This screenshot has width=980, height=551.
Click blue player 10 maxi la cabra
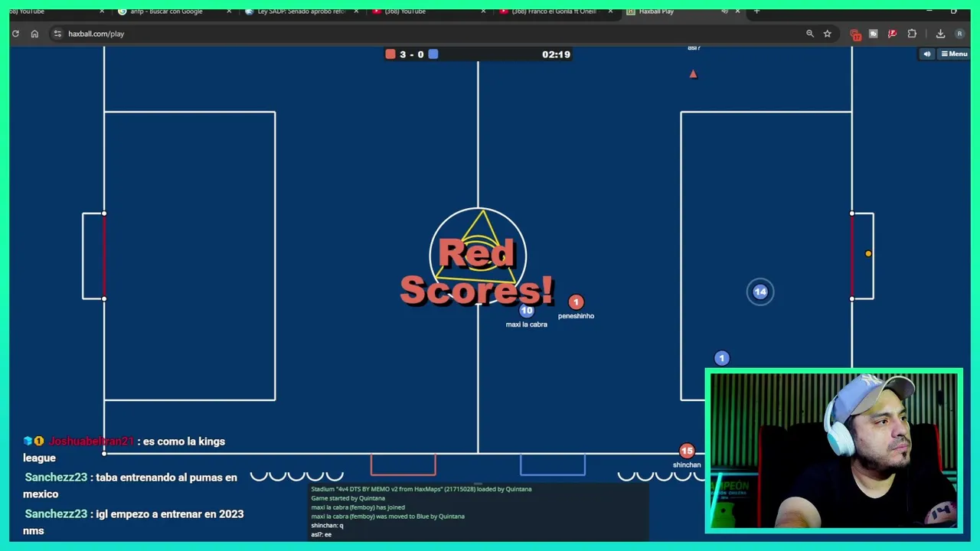[527, 311]
